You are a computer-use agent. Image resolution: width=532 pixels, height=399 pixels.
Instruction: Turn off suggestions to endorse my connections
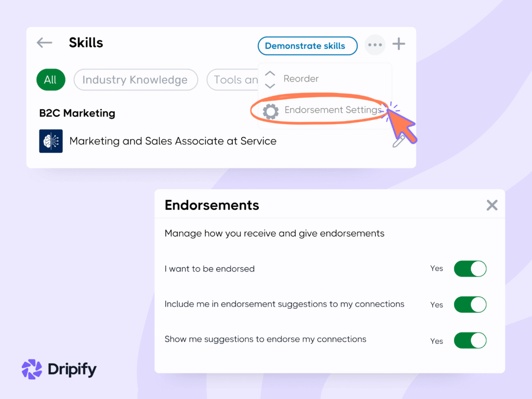coord(470,340)
